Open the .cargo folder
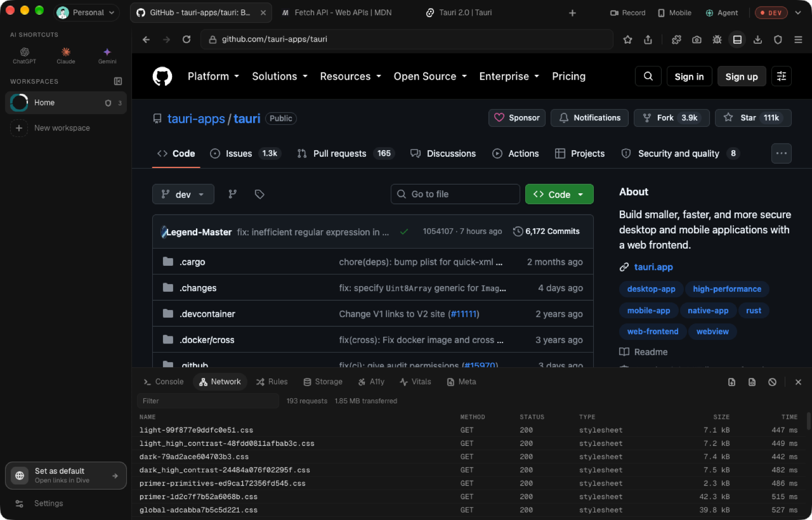The width and height of the screenshot is (812, 520). coord(192,262)
